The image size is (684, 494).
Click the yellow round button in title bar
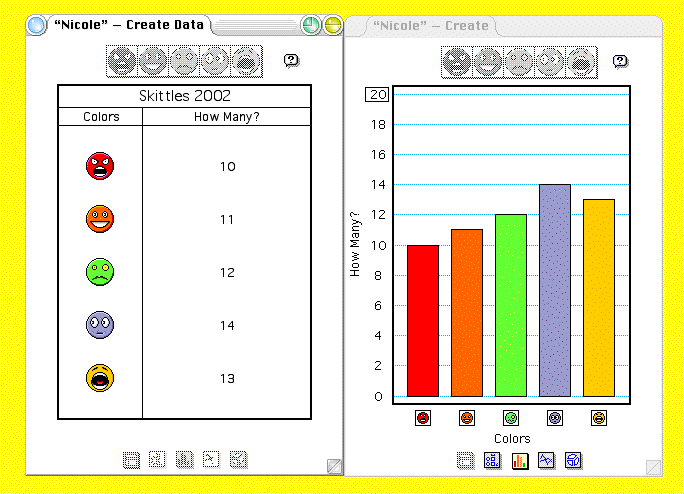click(333, 25)
